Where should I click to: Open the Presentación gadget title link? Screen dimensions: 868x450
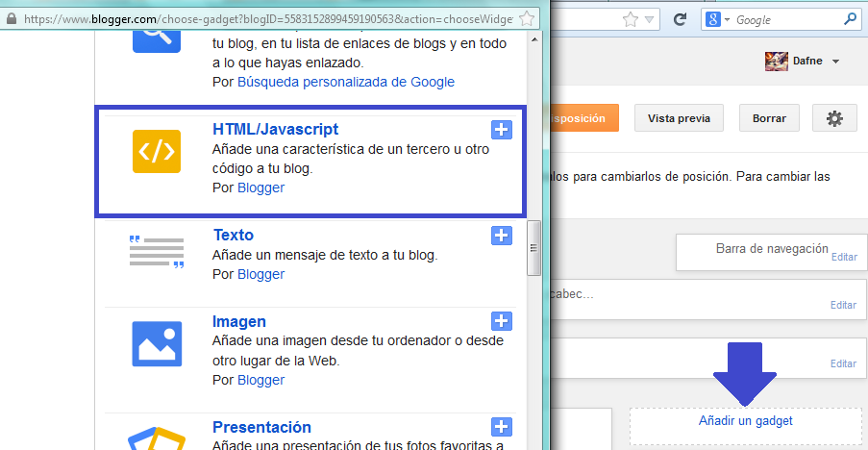tap(261, 427)
